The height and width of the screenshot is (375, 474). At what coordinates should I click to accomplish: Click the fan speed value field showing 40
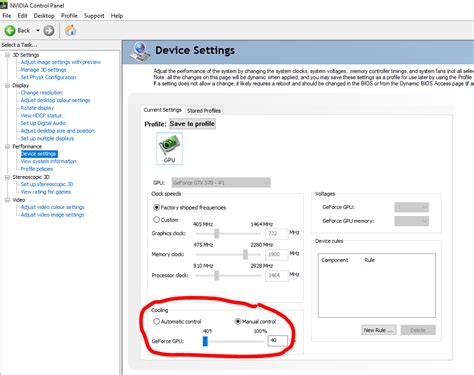point(277,340)
